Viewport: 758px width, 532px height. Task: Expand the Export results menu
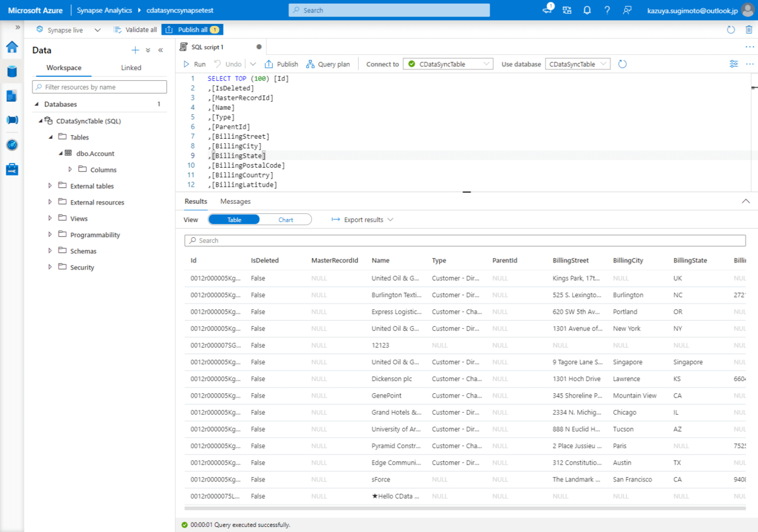[x=363, y=220]
